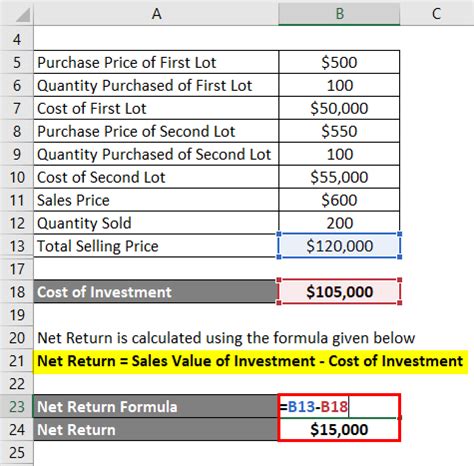Click the 'Net Return Formula' label cell

(x=156, y=407)
